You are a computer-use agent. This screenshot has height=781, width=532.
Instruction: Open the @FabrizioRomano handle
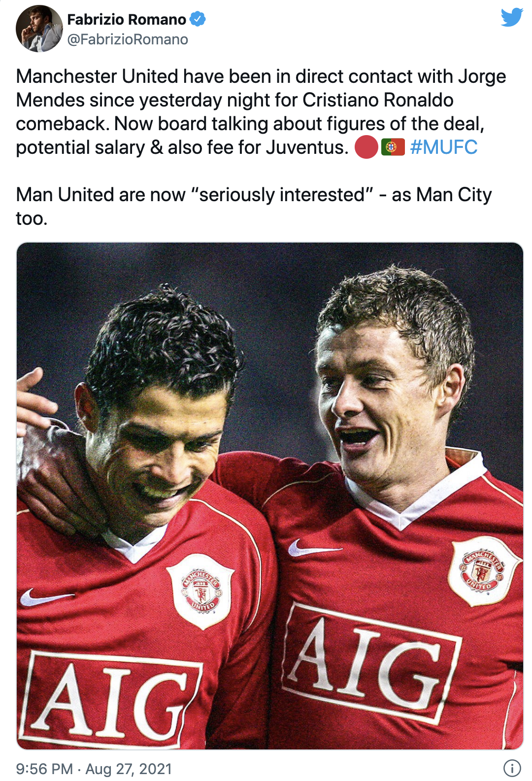(128, 39)
